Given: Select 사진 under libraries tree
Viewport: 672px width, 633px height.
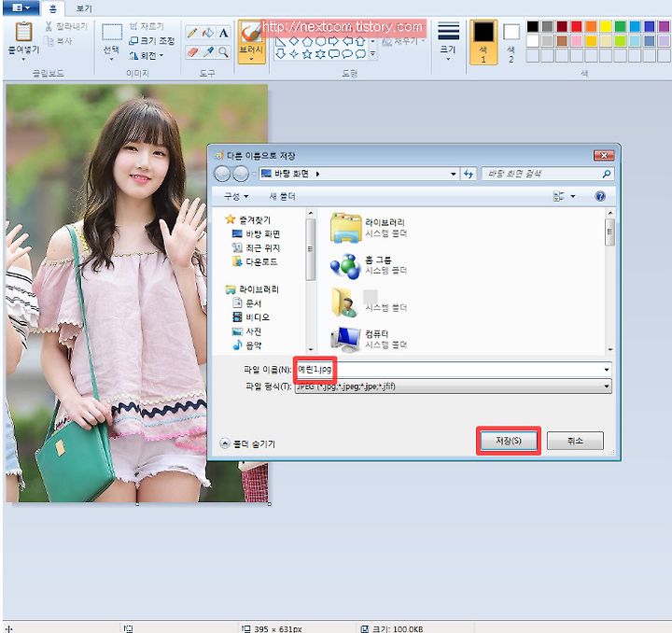Looking at the screenshot, I should [x=246, y=331].
